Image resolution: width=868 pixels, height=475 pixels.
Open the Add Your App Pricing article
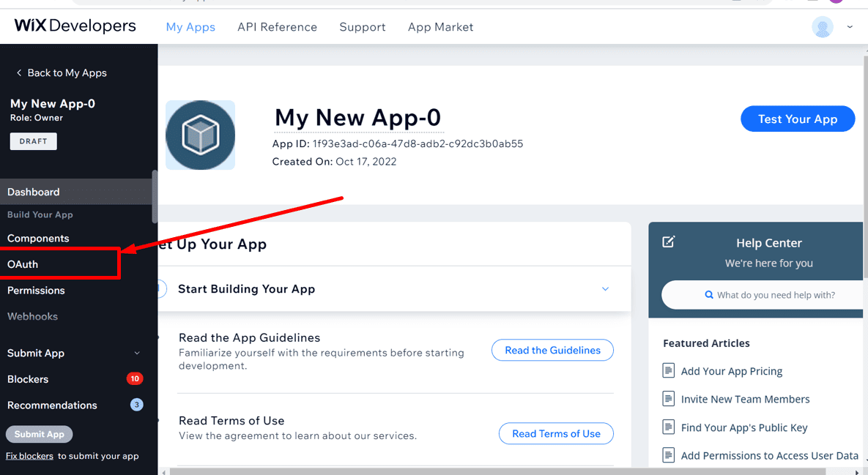click(x=732, y=371)
